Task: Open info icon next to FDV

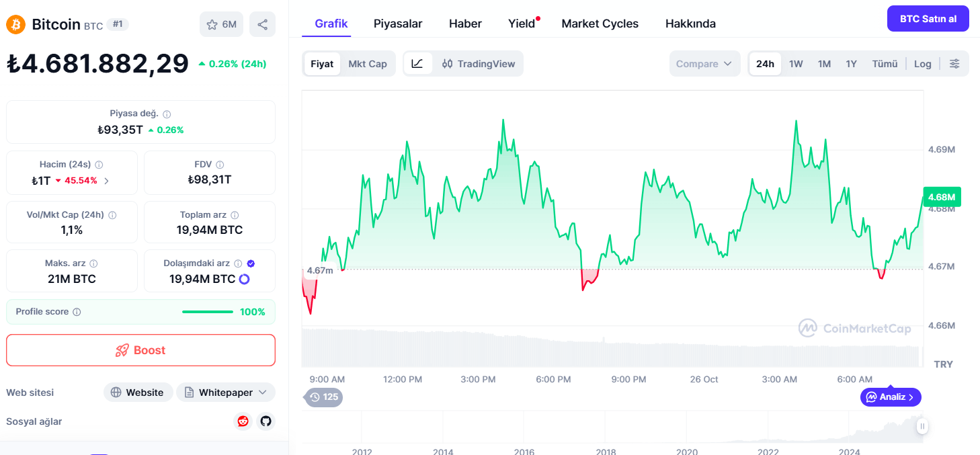Action: coord(220,165)
